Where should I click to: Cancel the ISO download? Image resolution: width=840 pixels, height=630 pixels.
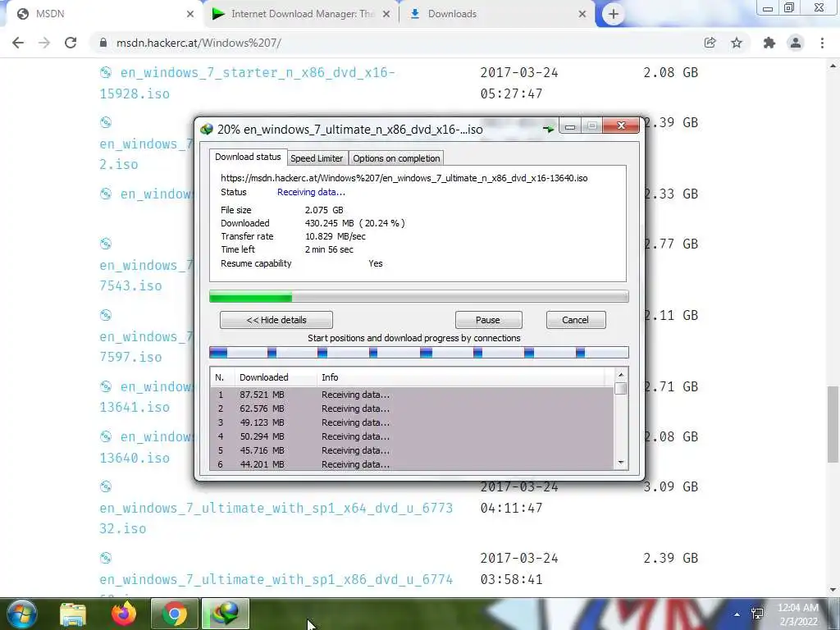coord(575,320)
